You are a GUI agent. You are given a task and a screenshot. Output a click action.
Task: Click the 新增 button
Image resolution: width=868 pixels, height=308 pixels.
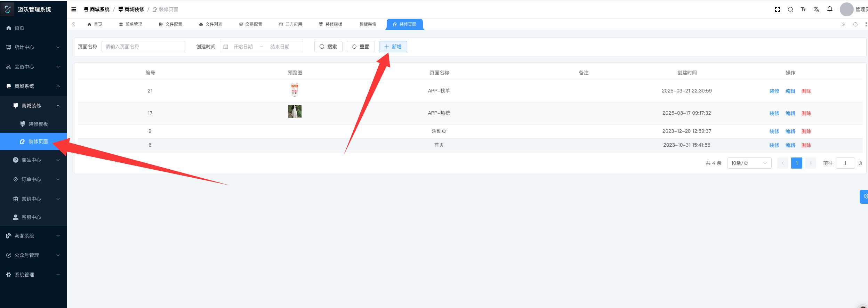[393, 47]
